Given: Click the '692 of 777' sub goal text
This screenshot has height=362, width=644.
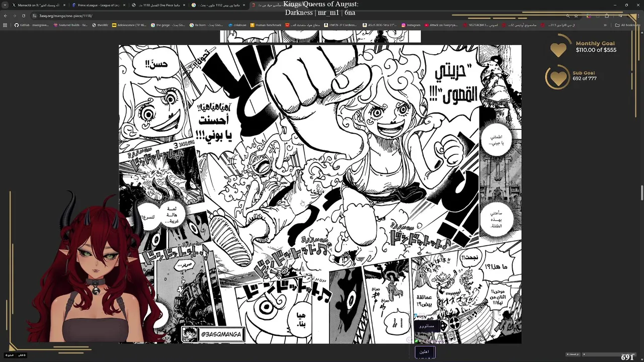Looking at the screenshot, I should tap(584, 78).
